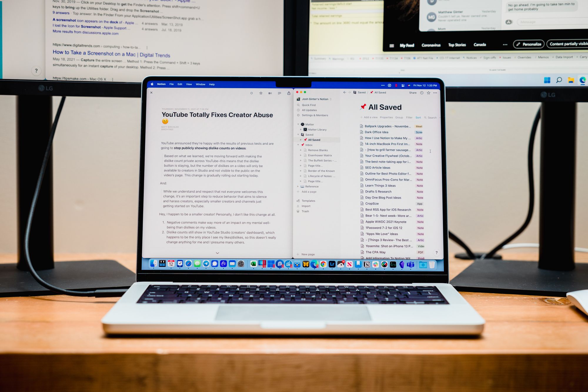The height and width of the screenshot is (392, 588).
Task: Select the Edit menu in Notion
Action: click(x=180, y=84)
